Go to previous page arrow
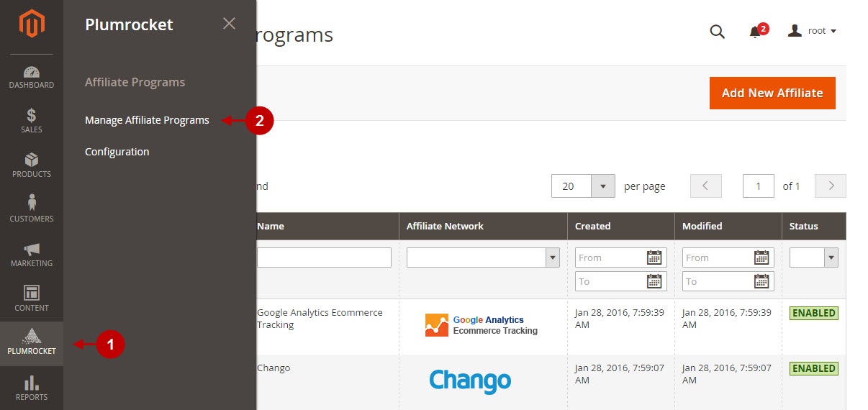 706,186
